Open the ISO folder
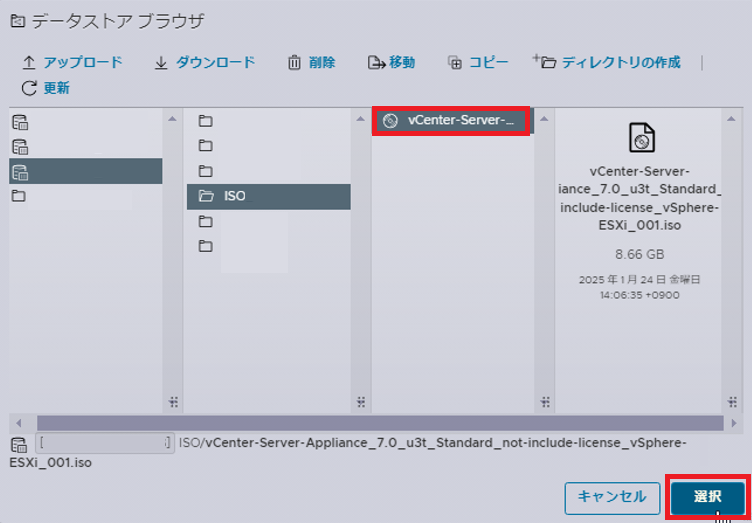This screenshot has width=752, height=523. (269, 196)
